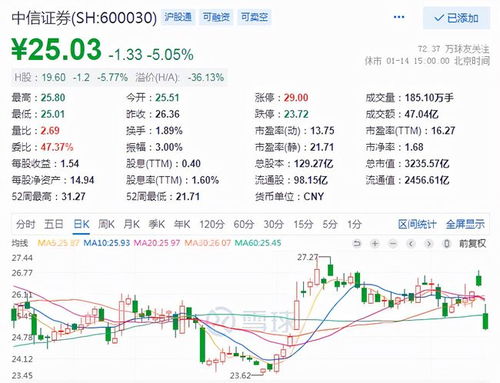Click the 可融资 tag
The image size is (500, 383).
(x=216, y=17)
